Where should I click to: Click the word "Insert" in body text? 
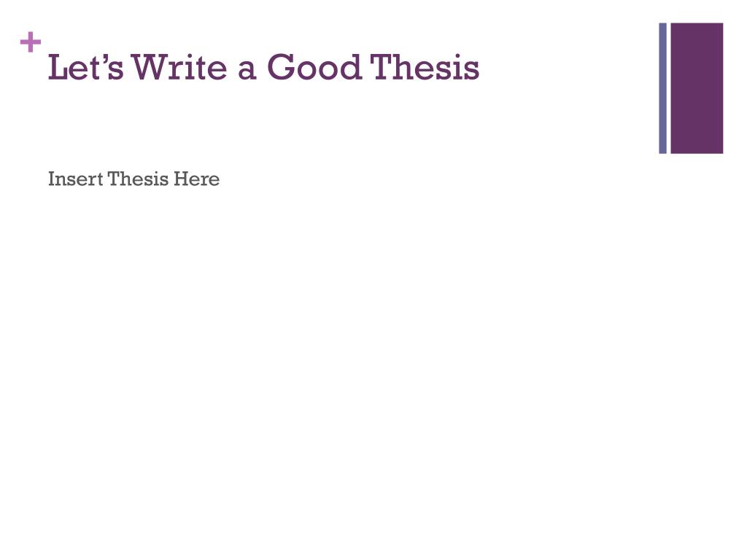coord(76,179)
